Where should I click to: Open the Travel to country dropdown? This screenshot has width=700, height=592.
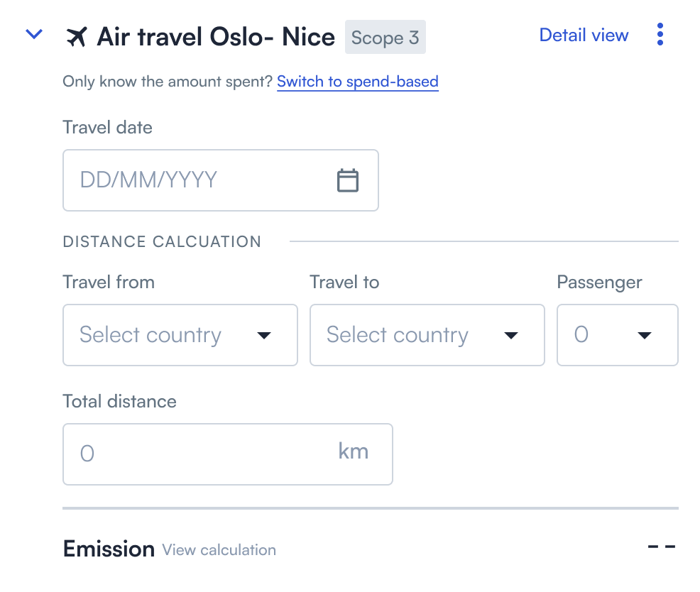(427, 335)
